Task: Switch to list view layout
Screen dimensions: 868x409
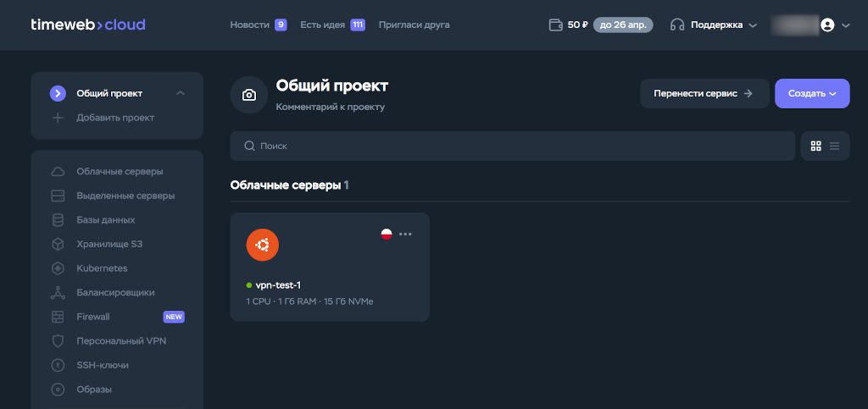Action: click(834, 146)
